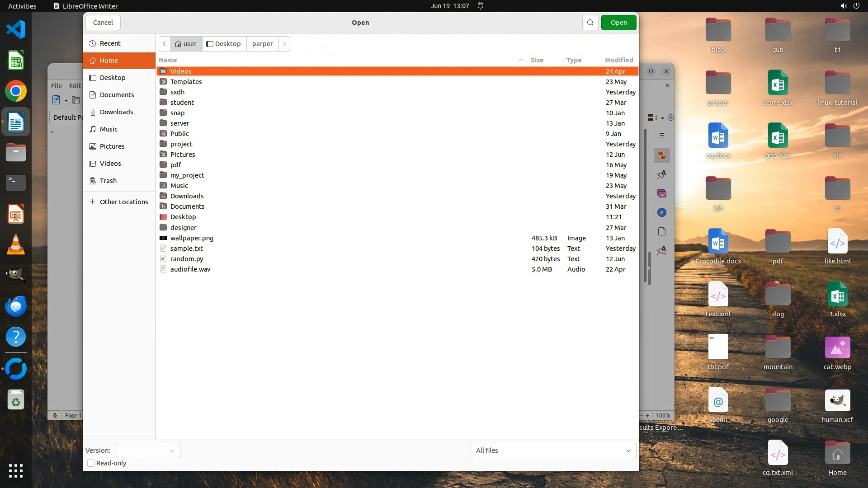Open Visual Studio Code from the dock
This screenshot has width=868, height=488.
click(x=16, y=30)
